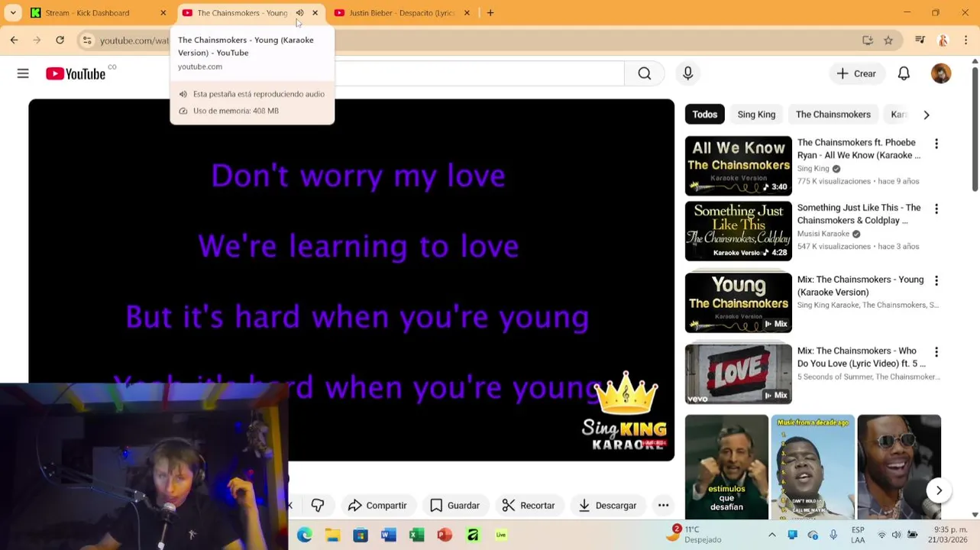Select the Todos filter chip
Screen dimensions: 980x550
click(x=704, y=115)
